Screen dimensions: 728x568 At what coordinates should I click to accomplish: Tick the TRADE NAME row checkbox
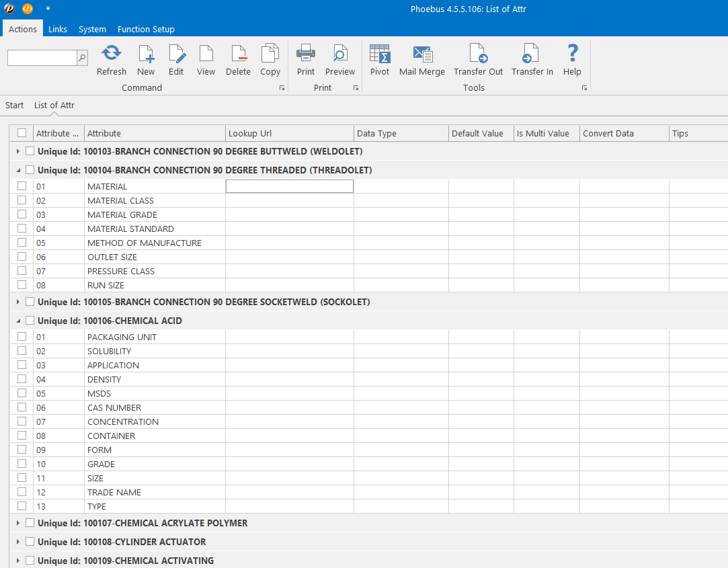(22, 491)
